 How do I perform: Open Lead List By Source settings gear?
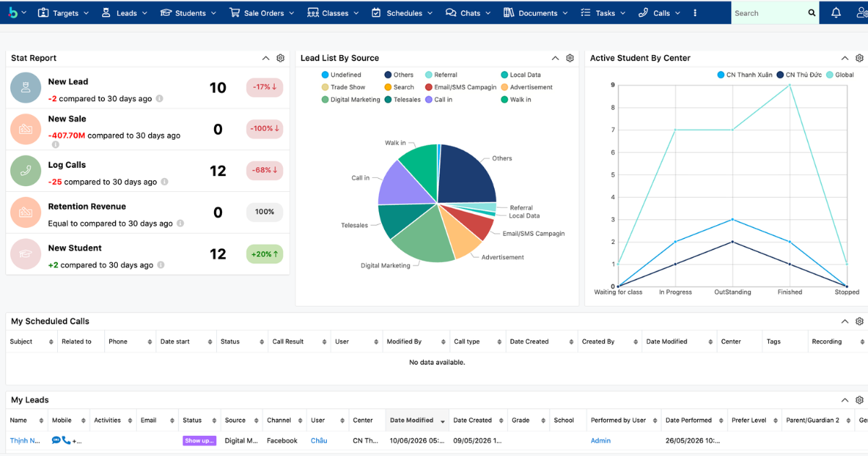tap(570, 58)
